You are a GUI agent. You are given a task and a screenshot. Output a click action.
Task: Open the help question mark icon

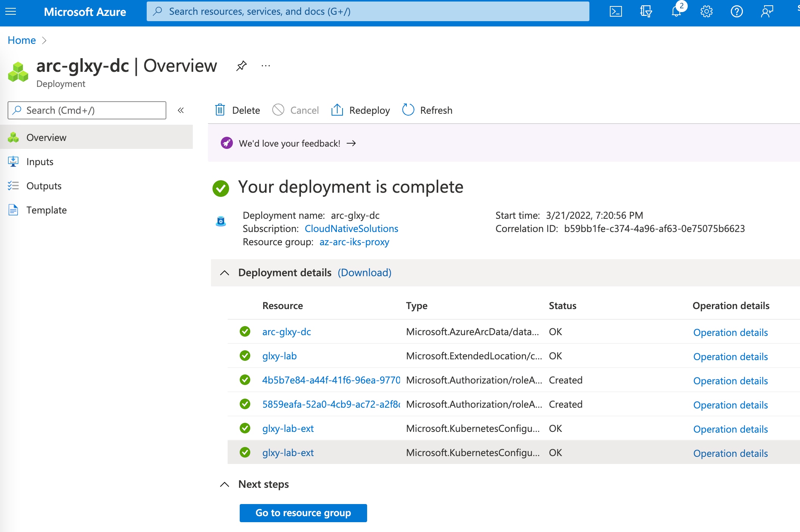click(x=736, y=12)
